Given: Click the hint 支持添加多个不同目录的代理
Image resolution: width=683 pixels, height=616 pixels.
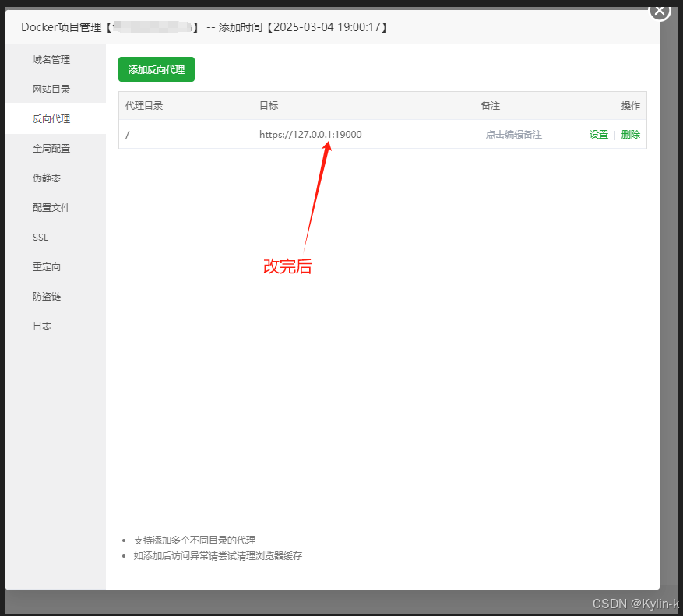Looking at the screenshot, I should click(194, 540).
